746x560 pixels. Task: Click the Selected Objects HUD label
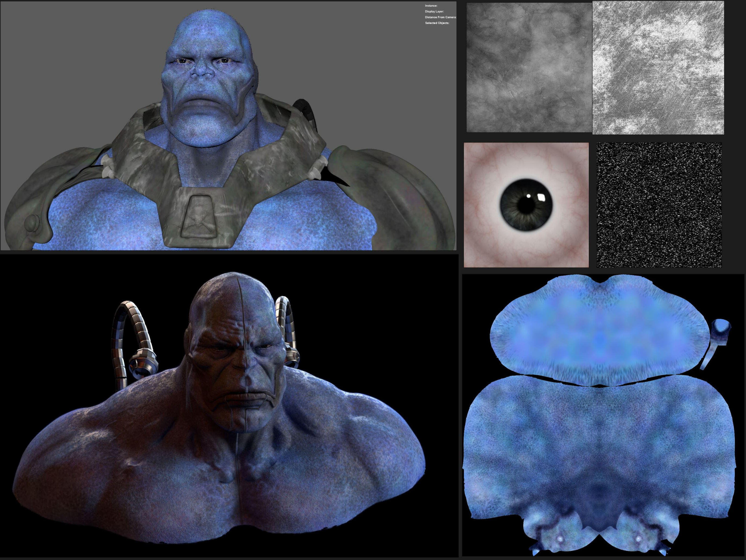coord(437,23)
